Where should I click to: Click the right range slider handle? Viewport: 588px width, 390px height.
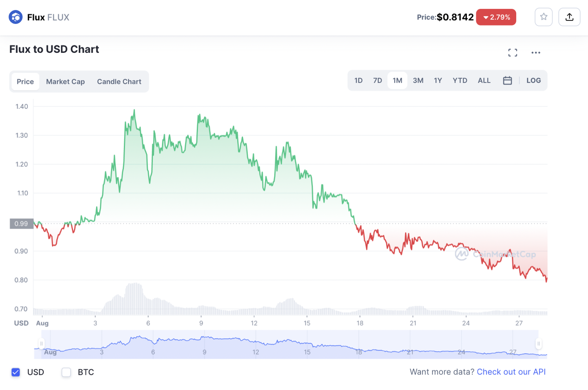[539, 343]
